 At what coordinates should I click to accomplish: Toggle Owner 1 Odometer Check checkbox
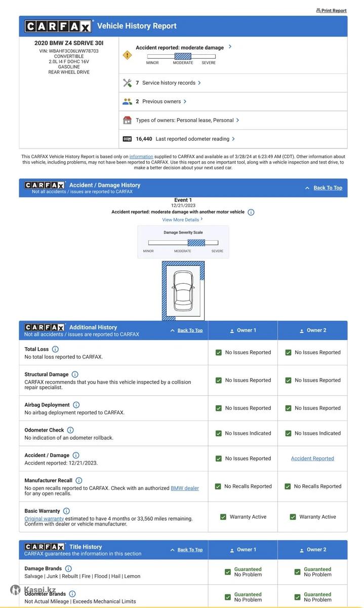[219, 433]
